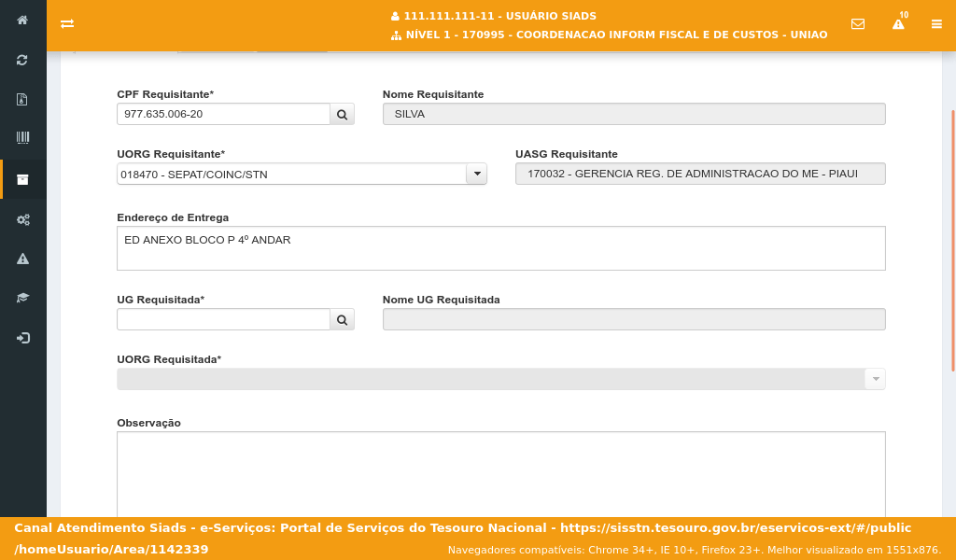This screenshot has width=956, height=560.
Task: Open the home icon in sidebar
Action: (x=22, y=21)
